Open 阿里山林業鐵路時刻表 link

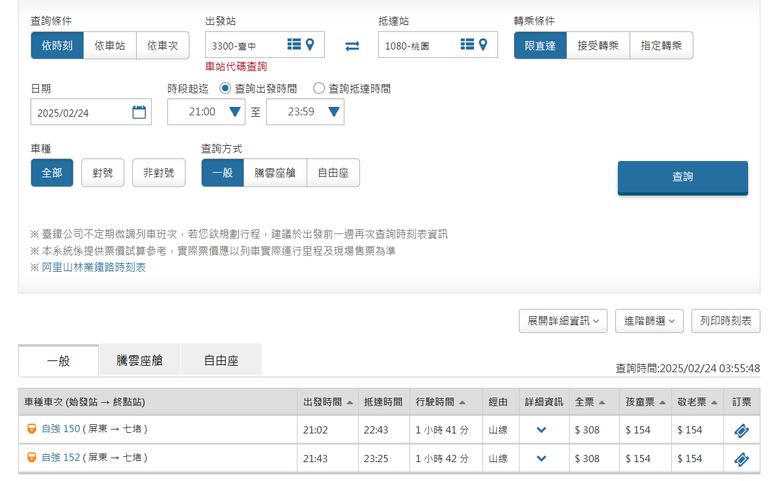click(94, 267)
